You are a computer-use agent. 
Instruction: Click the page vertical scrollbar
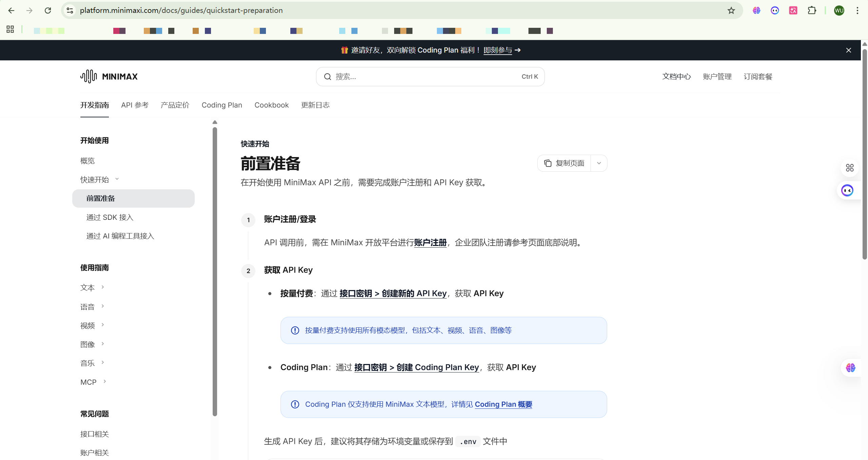pyautogui.click(x=865, y=154)
